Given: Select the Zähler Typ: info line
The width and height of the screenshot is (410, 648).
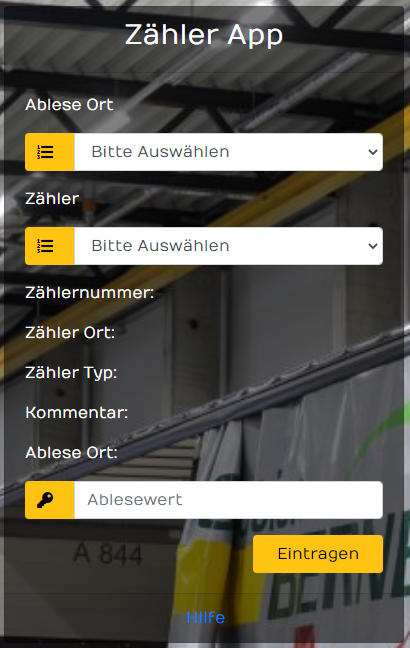Looking at the screenshot, I should point(71,373).
